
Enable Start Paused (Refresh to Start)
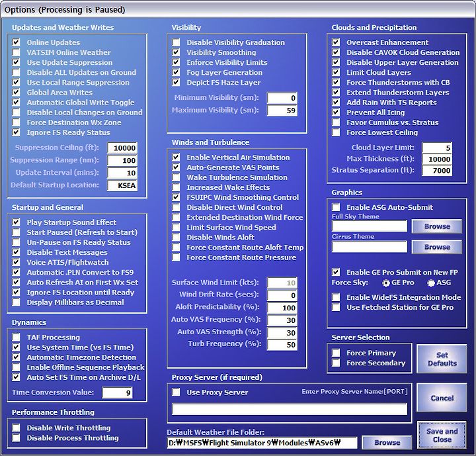[16, 232]
